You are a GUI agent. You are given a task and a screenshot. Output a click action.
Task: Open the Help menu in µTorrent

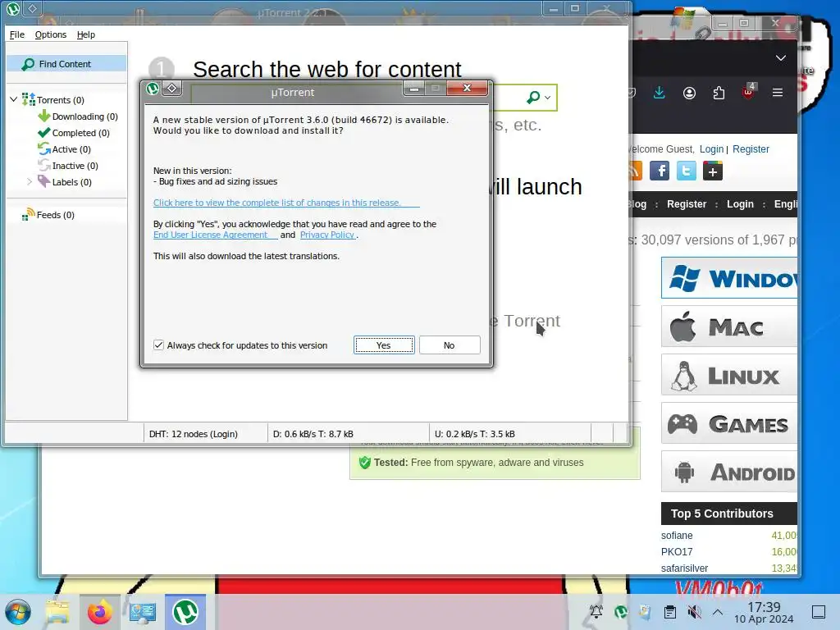85,34
